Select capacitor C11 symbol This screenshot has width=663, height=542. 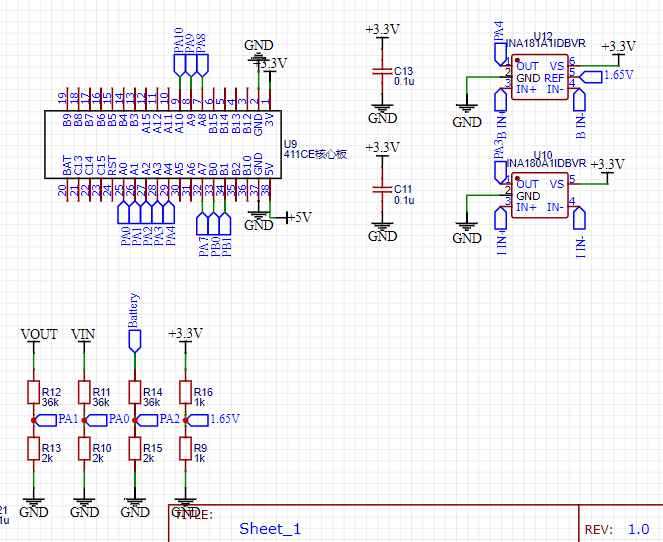point(380,188)
